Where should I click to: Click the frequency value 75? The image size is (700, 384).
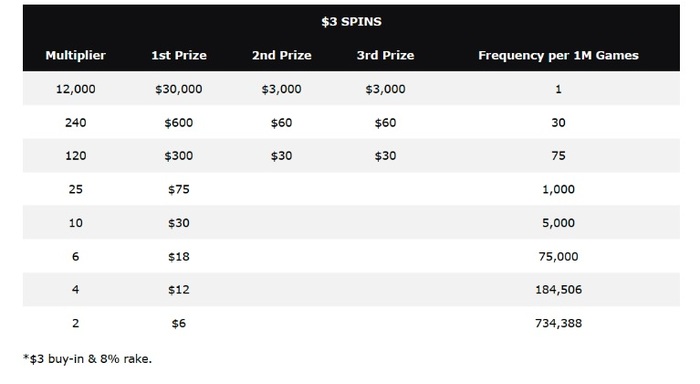558,156
